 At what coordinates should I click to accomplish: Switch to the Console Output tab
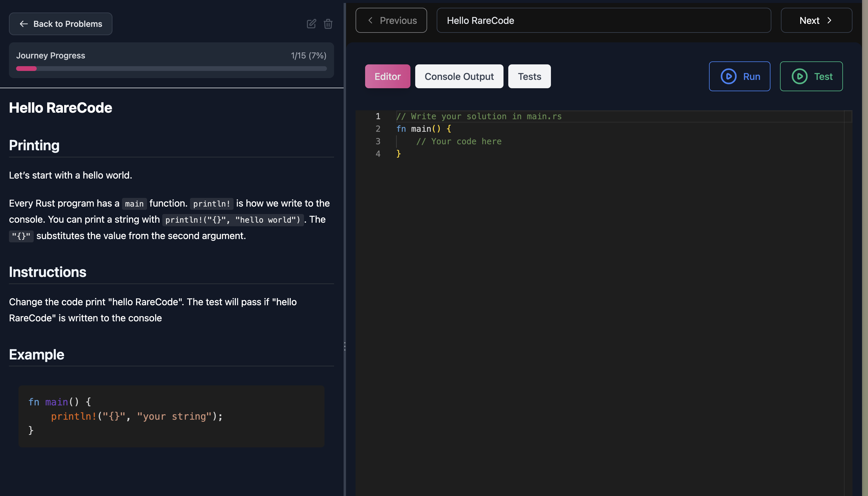(459, 76)
